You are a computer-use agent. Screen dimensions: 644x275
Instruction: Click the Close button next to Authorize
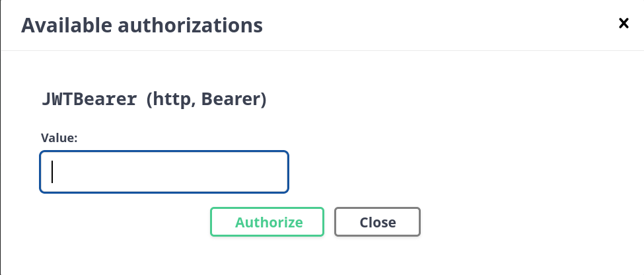(x=377, y=222)
